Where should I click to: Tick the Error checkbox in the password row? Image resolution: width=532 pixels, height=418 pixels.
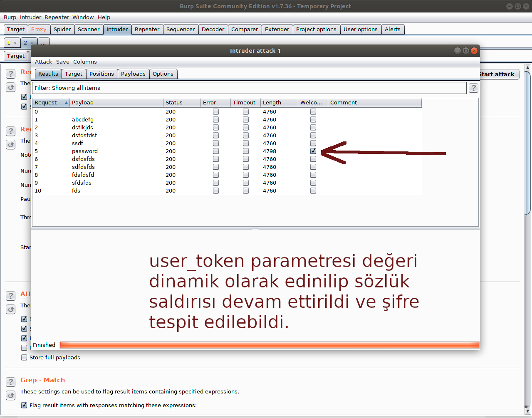[x=216, y=151]
